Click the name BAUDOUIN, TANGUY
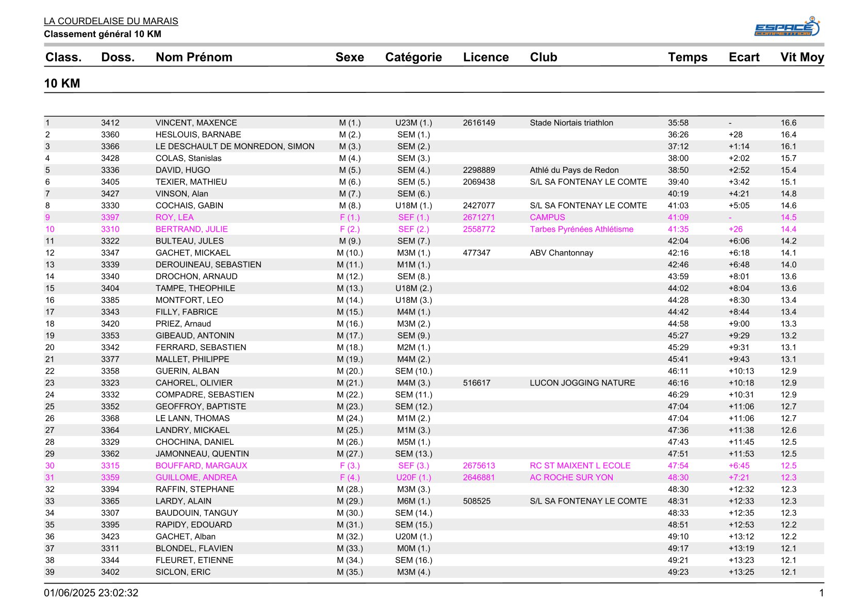The image size is (868, 614). 197,514
